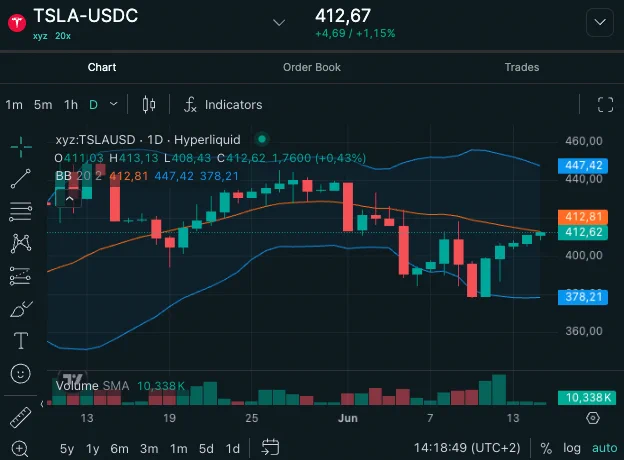Open chart settings gear icon
This screenshot has height=460, width=624.
click(593, 418)
